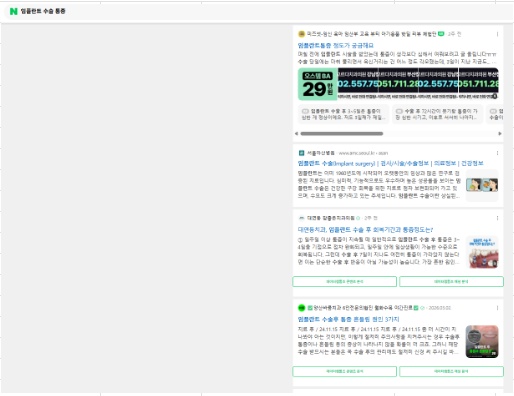Click the left green button under the recovery period result
The image size is (514, 396).
(344, 282)
